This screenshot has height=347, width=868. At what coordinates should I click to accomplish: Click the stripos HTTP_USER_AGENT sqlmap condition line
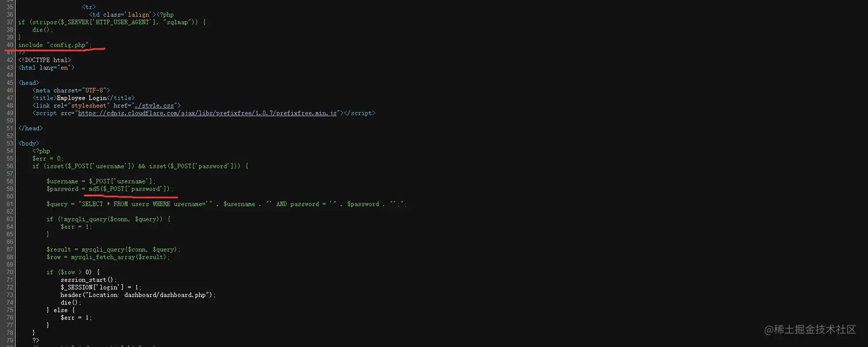[112, 22]
